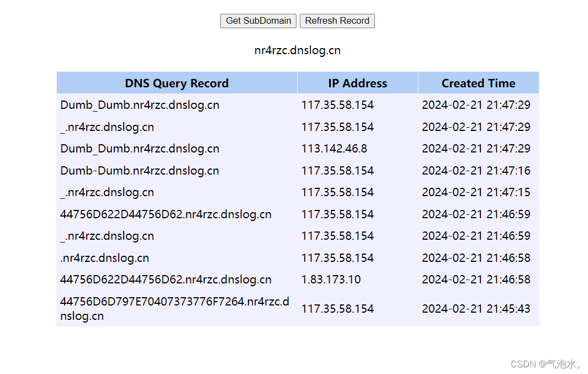Click the IP Address column header
Screen dimensions: 588x374
(357, 82)
